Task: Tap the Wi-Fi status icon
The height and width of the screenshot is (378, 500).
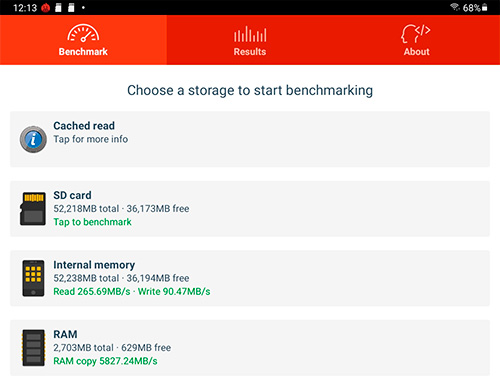Action: click(455, 7)
